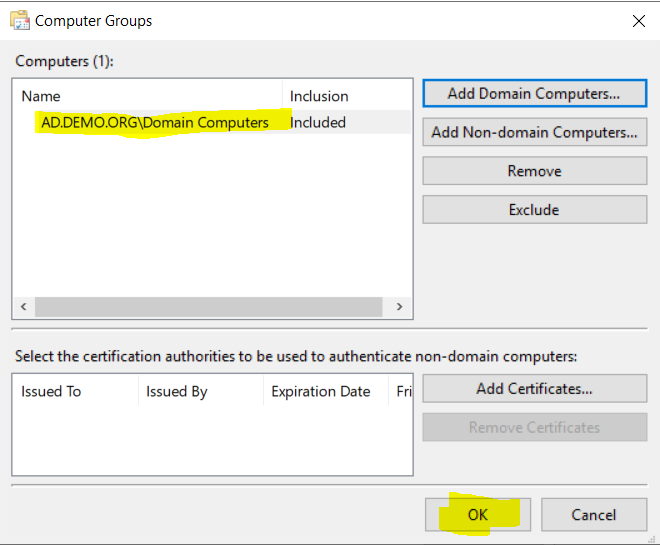Click Issued By column header
The image size is (660, 545).
(x=201, y=391)
